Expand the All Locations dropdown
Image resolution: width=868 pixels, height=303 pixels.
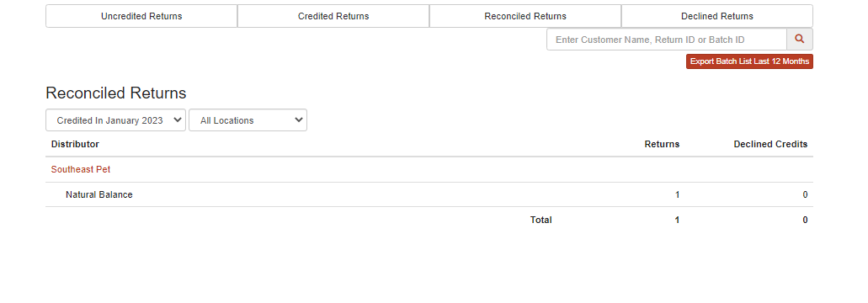click(248, 120)
